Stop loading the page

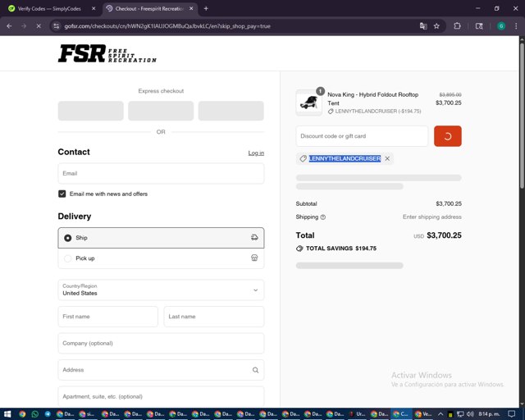point(39,26)
